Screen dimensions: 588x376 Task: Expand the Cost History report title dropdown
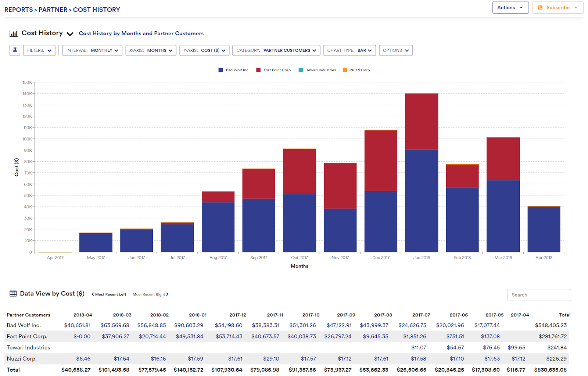[x=70, y=34]
